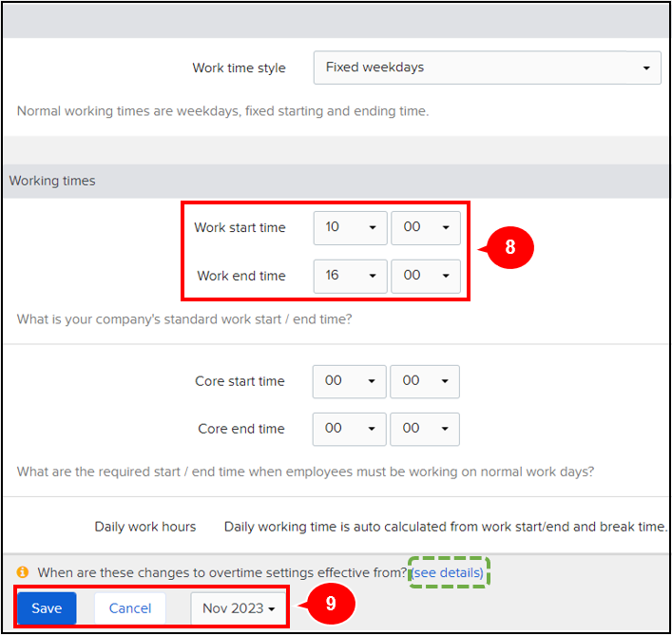
Task: Open the Work start time hour dropdown
Action: click(350, 227)
